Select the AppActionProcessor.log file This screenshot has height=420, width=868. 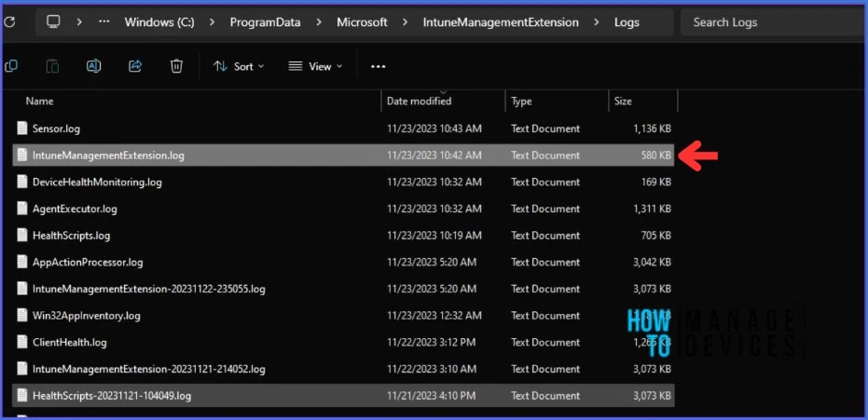coord(343,262)
